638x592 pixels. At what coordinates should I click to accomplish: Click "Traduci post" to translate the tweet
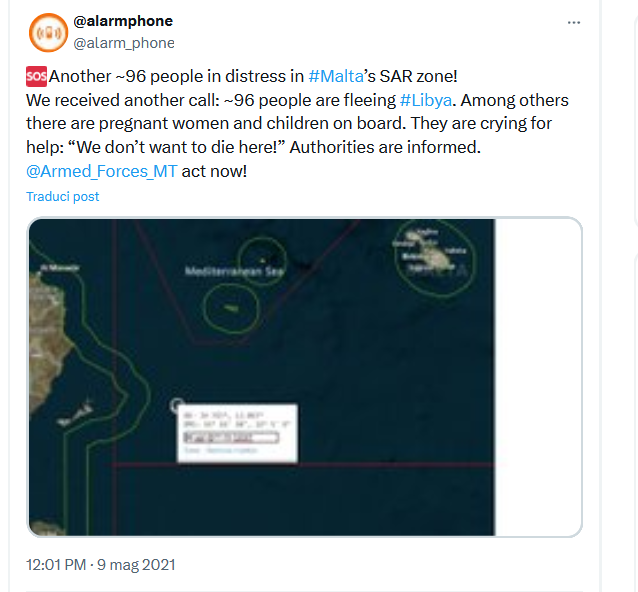coord(63,197)
